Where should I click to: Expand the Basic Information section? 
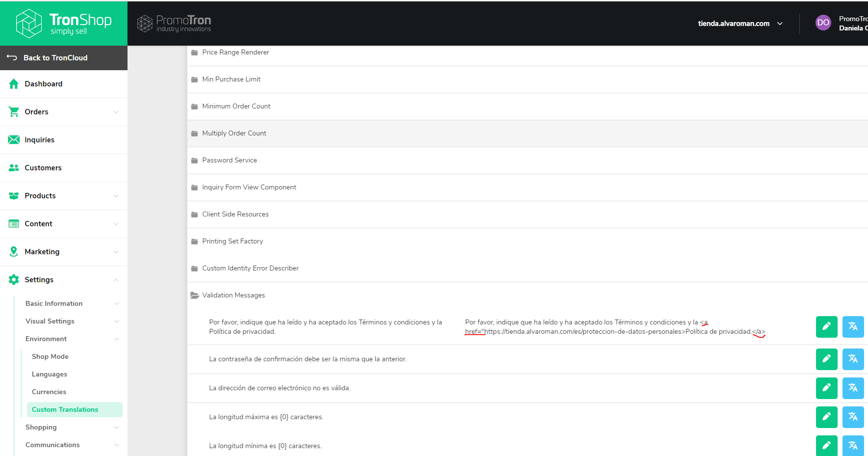click(54, 303)
